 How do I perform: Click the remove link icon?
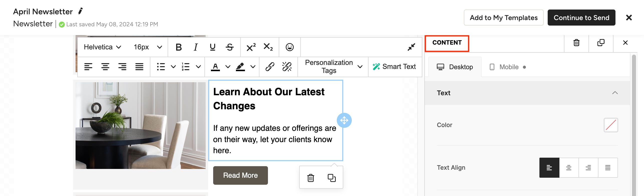[287, 67]
